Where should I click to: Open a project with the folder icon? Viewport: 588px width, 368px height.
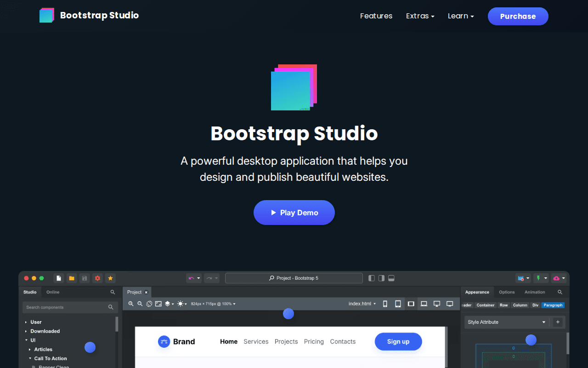(x=71, y=278)
